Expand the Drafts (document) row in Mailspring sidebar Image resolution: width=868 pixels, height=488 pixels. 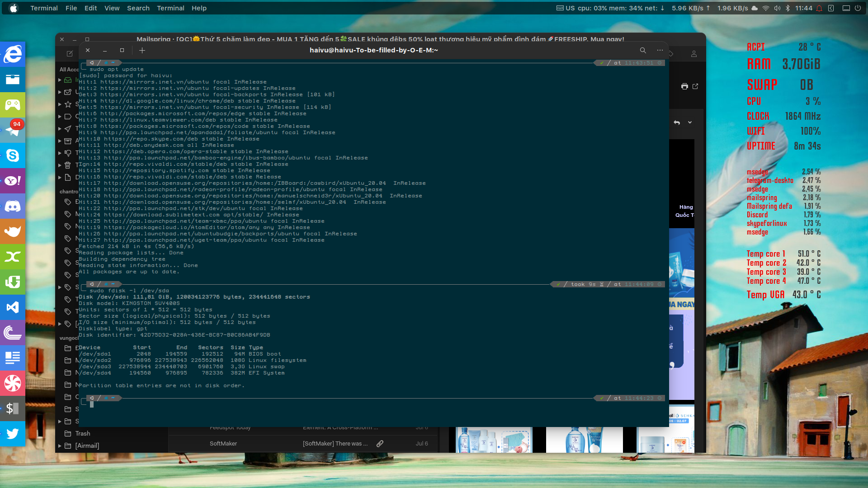[60, 178]
